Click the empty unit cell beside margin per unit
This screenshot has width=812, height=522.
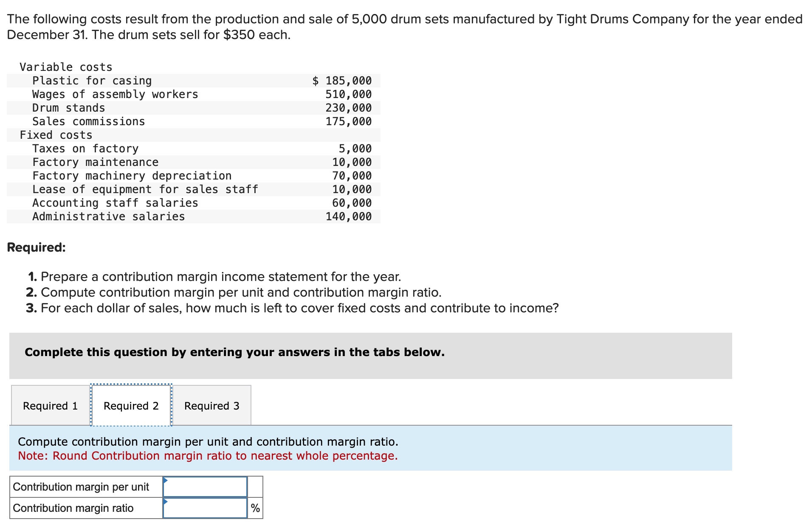[255, 487]
